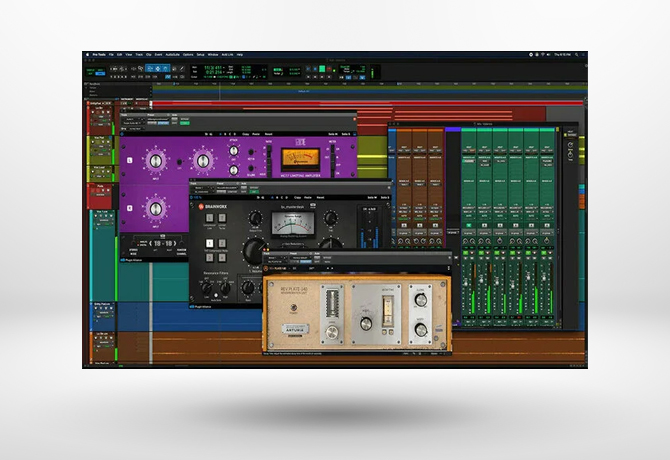Select the Selector tool
This screenshot has height=460, width=670.
tap(158, 68)
